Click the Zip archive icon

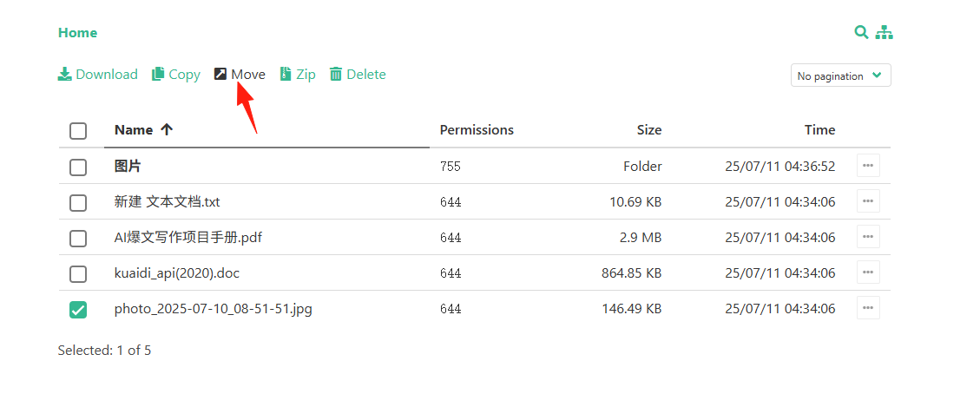pyautogui.click(x=286, y=75)
